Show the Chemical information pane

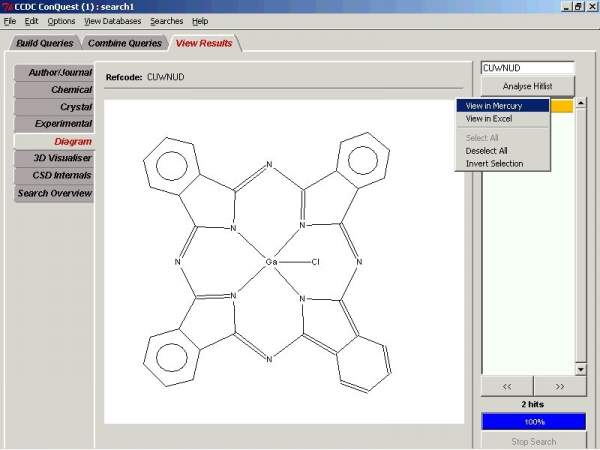(x=54, y=90)
